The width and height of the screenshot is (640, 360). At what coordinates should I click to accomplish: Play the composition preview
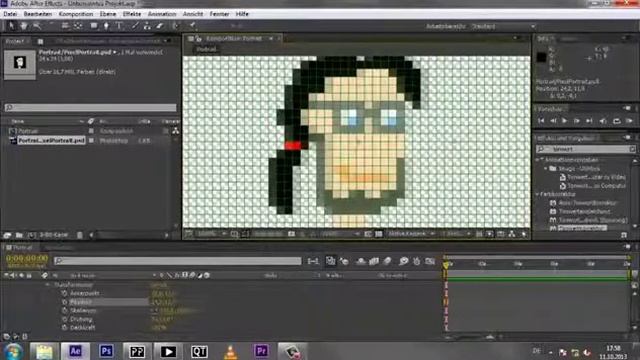(564, 121)
